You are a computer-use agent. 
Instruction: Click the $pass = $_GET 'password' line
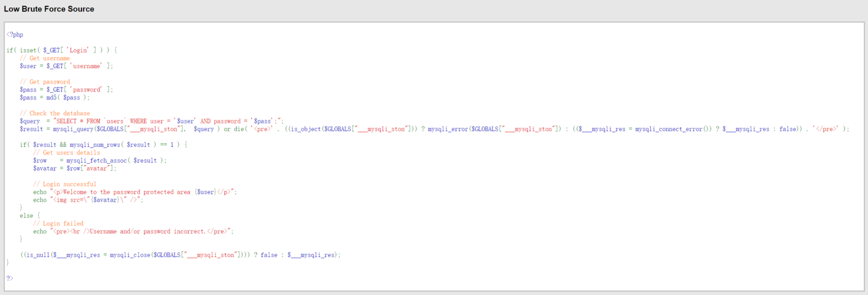pyautogui.click(x=66, y=90)
